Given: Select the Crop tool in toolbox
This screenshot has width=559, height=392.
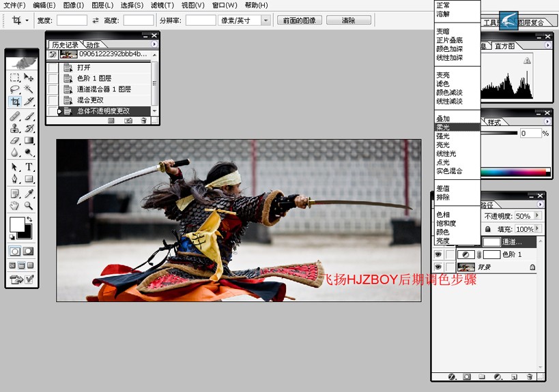Looking at the screenshot, I should tap(15, 102).
